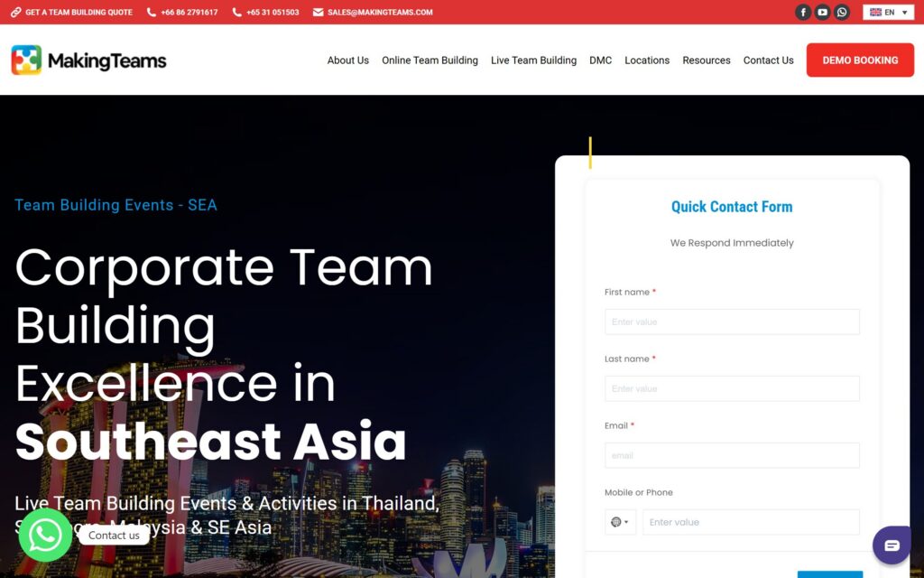The image size is (924, 578).
Task: Click the UK flag in language selector
Action: click(x=875, y=12)
